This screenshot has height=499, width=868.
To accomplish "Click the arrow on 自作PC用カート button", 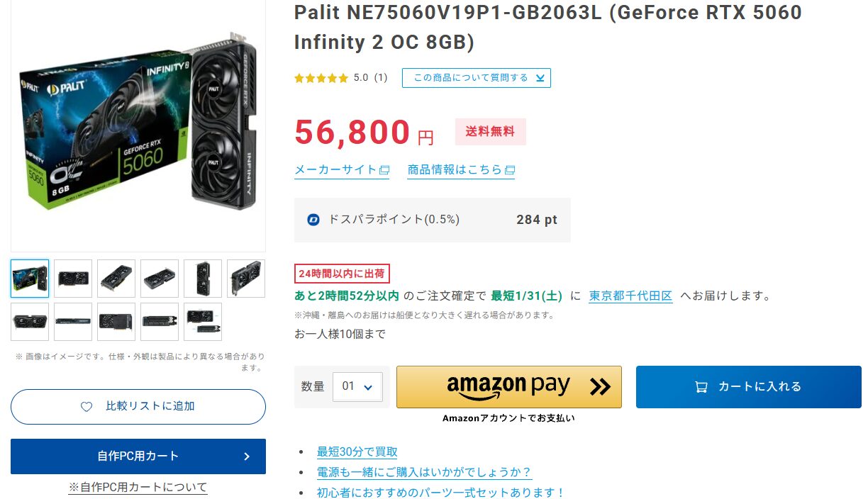I will pos(247,456).
